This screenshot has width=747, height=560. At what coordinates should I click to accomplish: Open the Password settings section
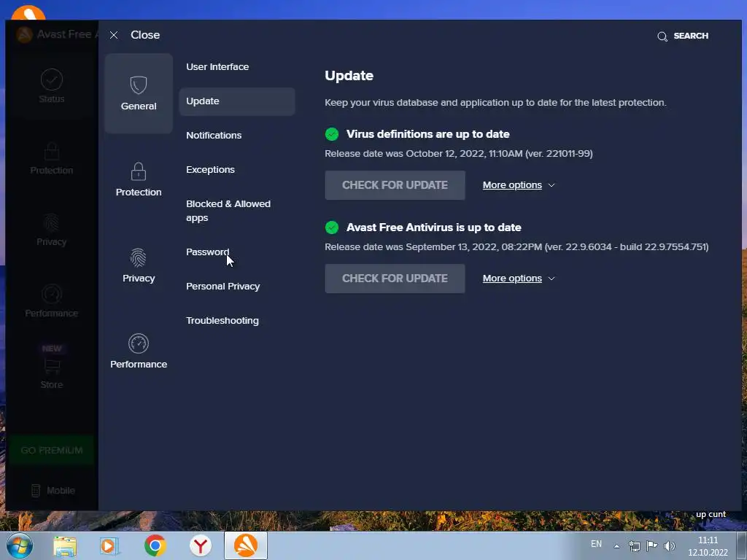207,252
